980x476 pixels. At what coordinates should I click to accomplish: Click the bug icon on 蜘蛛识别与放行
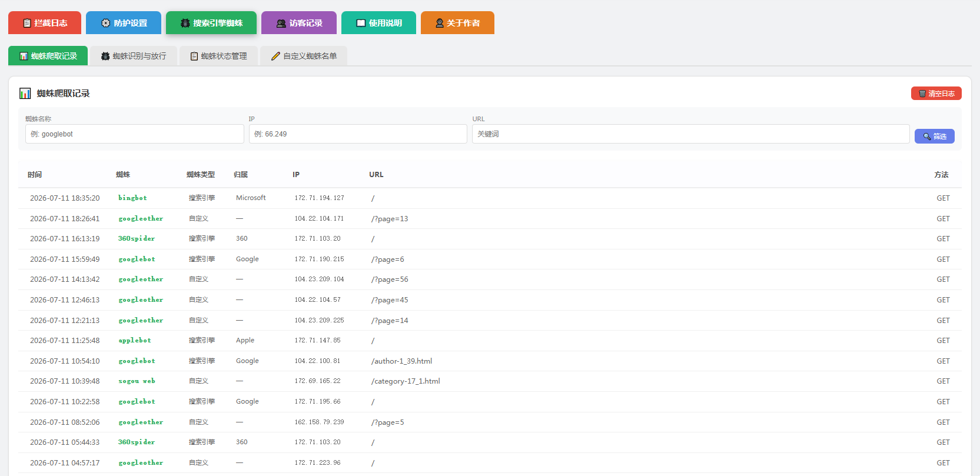(x=105, y=56)
